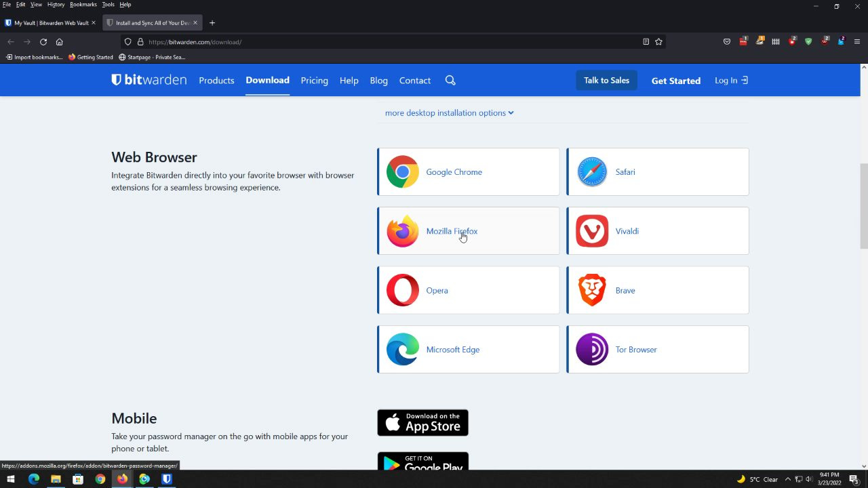This screenshot has width=868, height=488.
Task: Click the Firefox taskbar icon
Action: pyautogui.click(x=122, y=479)
